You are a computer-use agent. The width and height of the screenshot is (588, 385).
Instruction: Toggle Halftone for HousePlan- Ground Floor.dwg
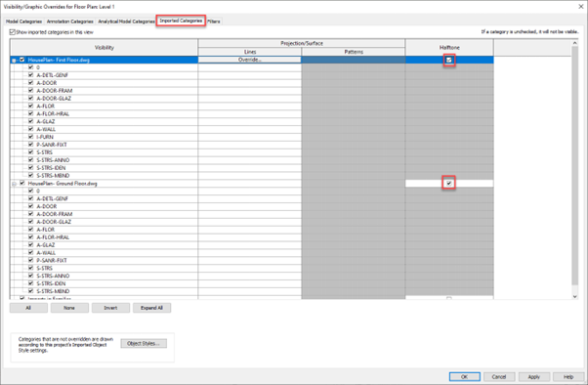[x=449, y=183]
